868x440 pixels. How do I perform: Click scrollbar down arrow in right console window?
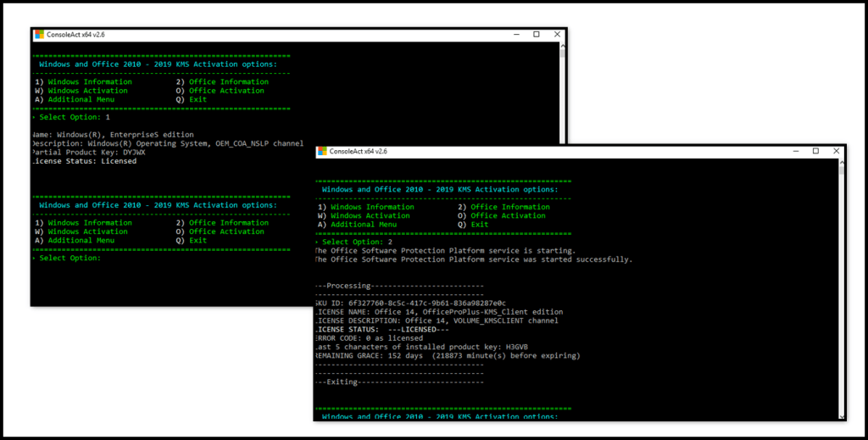click(842, 416)
